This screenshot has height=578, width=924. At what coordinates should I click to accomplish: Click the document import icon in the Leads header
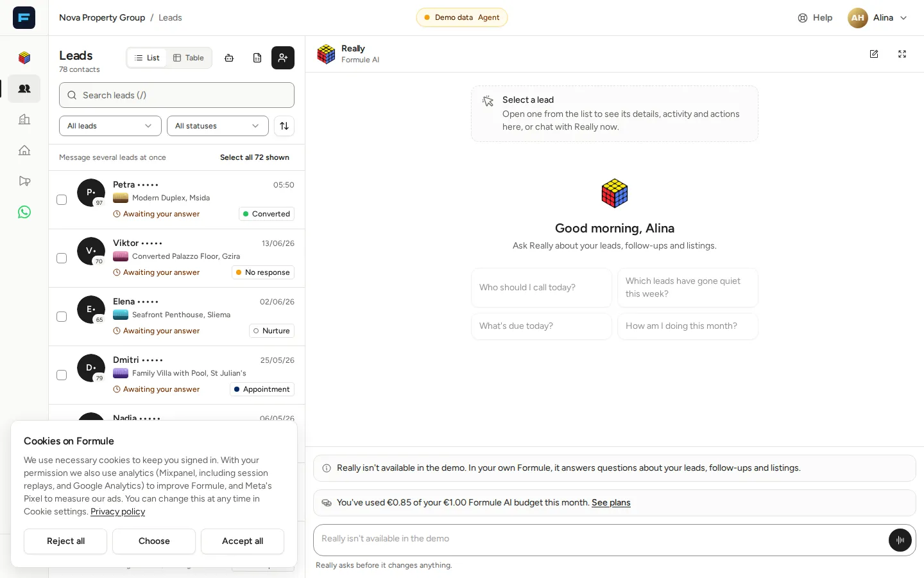[x=257, y=58]
